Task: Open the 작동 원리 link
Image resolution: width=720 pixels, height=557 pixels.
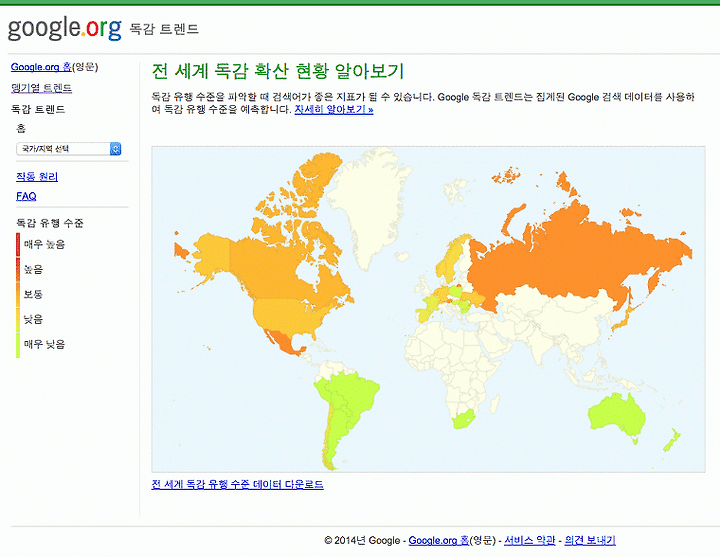Action: pos(37,176)
